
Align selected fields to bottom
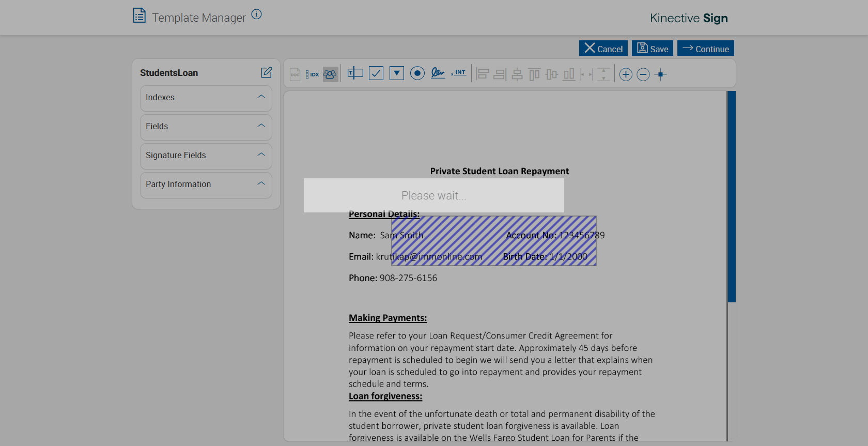pos(569,74)
